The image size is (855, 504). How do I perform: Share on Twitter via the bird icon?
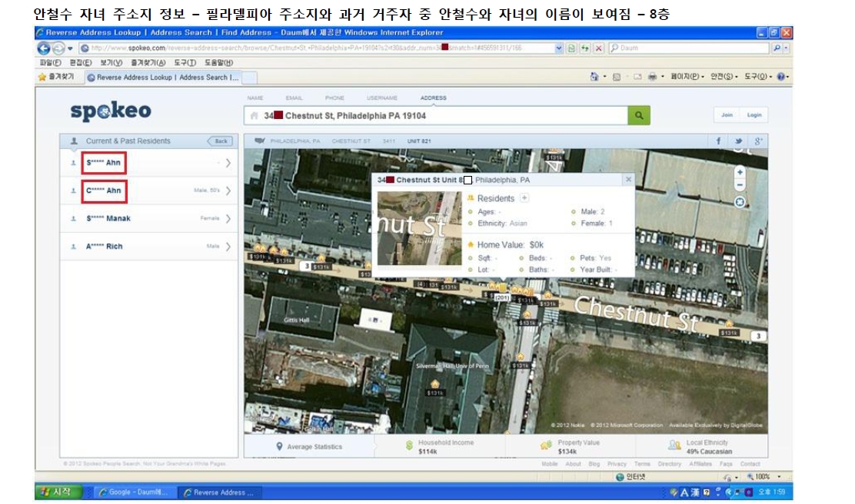738,141
